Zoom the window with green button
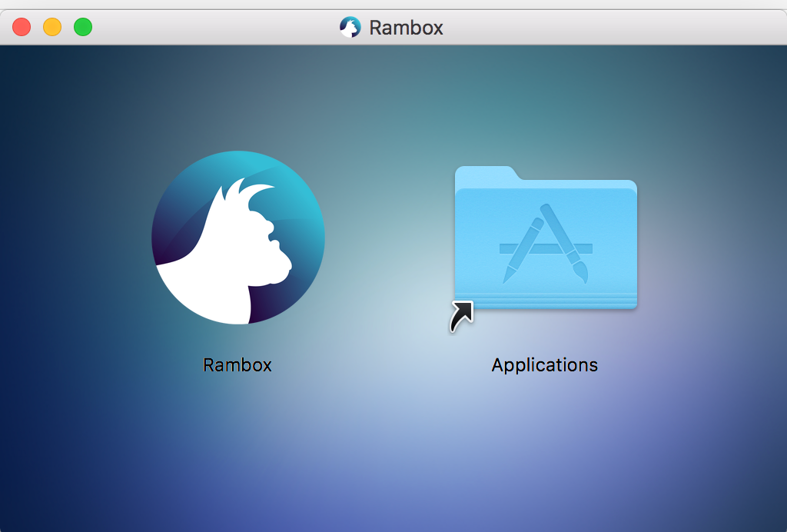Image resolution: width=787 pixels, height=532 pixels. [x=83, y=27]
